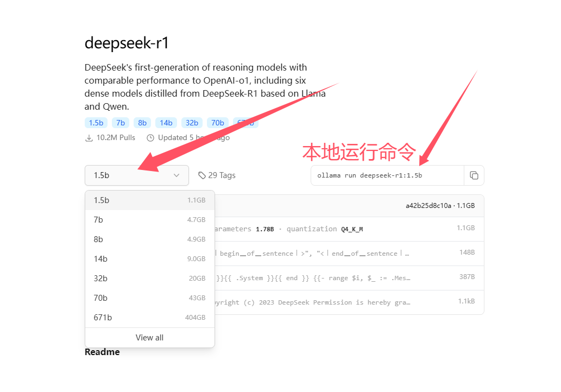The image size is (561, 392).
Task: Click the 7b blue tag badge
Action: coord(121,123)
